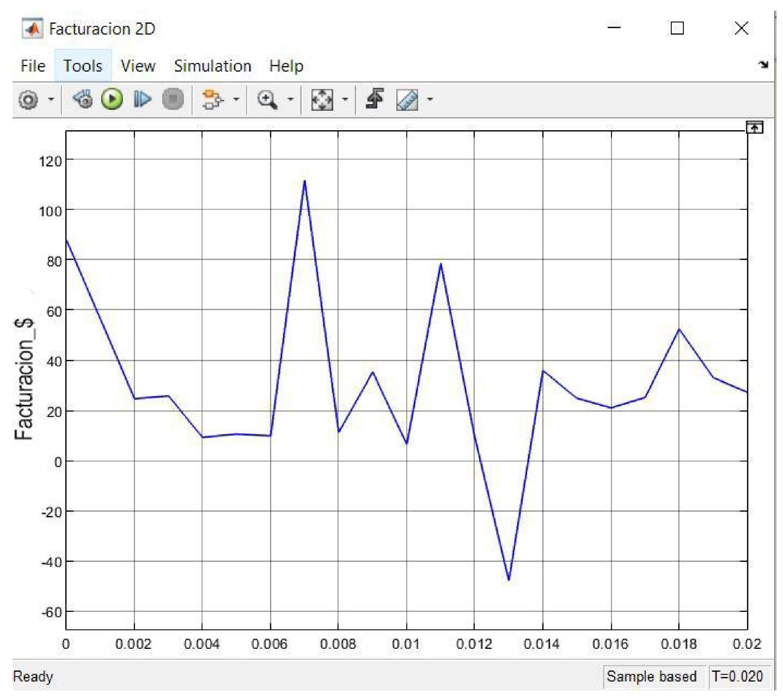Image resolution: width=783 pixels, height=700 pixels.
Task: Click the Step Forward icon
Action: [x=142, y=99]
